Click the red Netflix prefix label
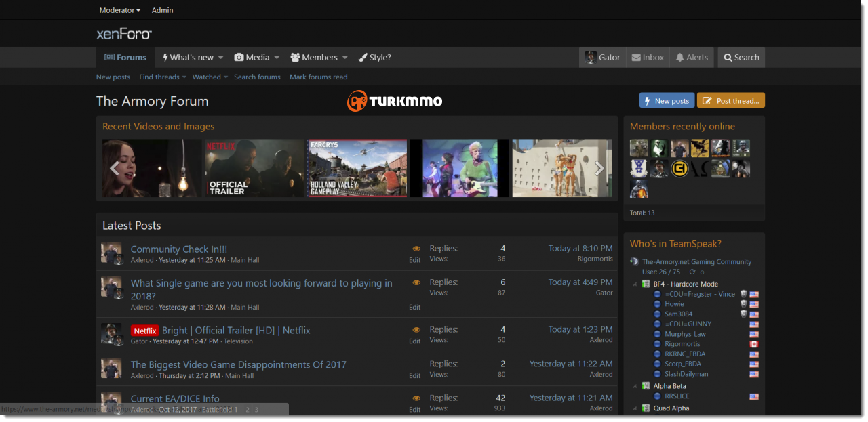Screen dimensions: 868x422 (x=144, y=331)
